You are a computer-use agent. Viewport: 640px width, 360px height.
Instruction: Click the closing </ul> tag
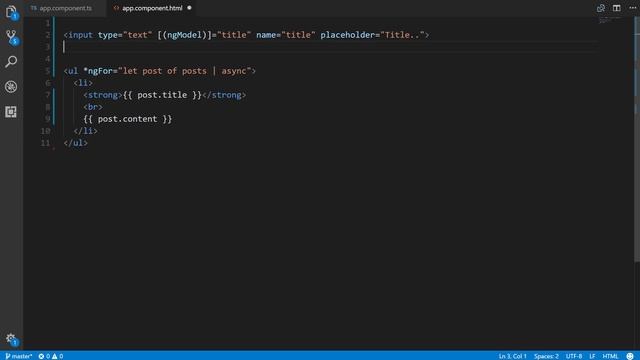click(x=76, y=143)
